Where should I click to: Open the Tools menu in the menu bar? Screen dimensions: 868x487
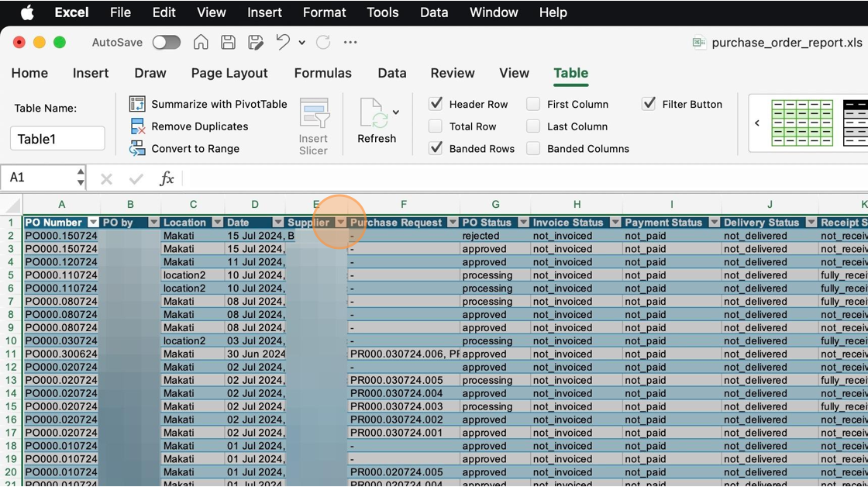click(383, 12)
